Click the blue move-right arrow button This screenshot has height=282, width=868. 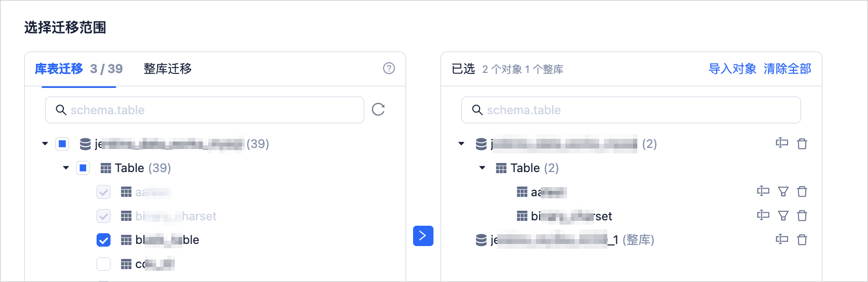coord(423,236)
